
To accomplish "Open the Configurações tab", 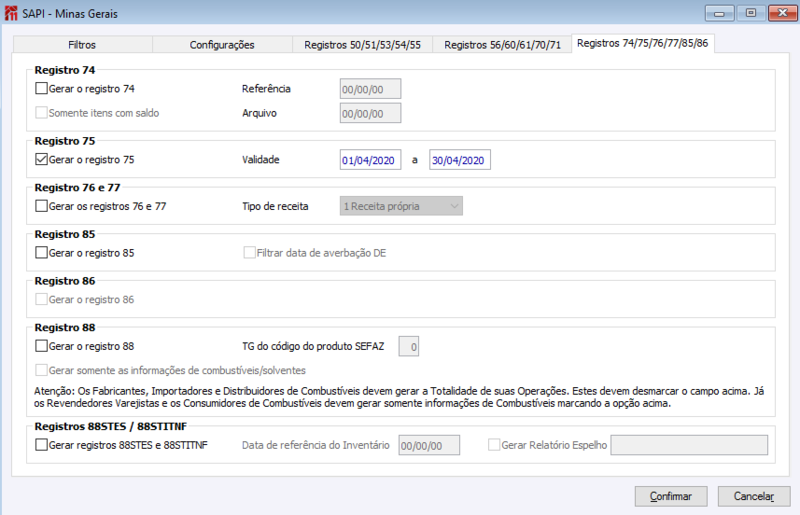I will point(222,45).
